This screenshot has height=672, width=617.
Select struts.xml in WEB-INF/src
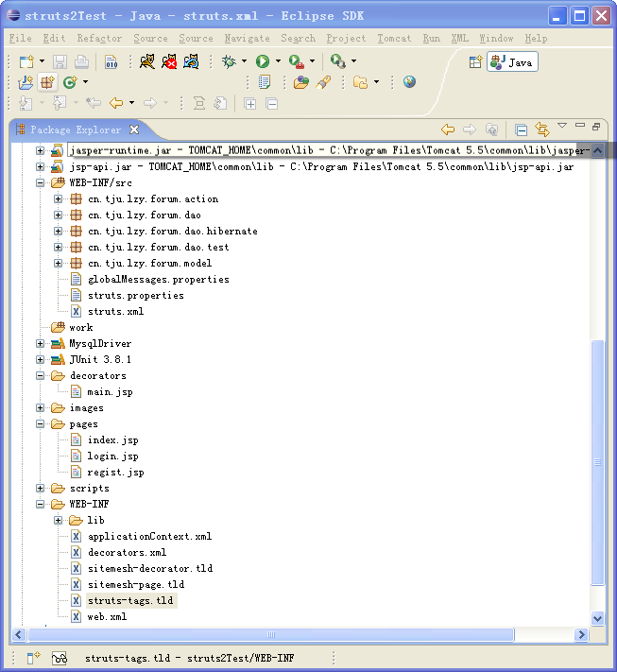115,312
